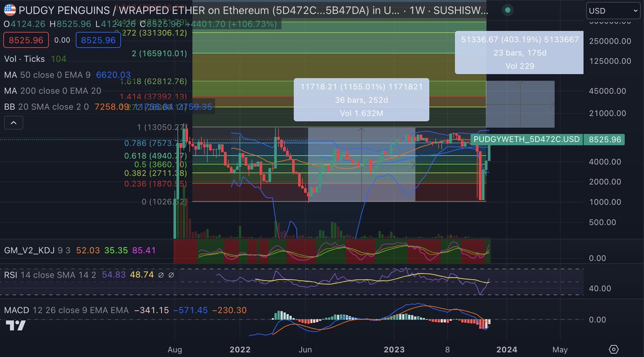
Task: Click the US flag symbol icon
Action: (x=10, y=10)
